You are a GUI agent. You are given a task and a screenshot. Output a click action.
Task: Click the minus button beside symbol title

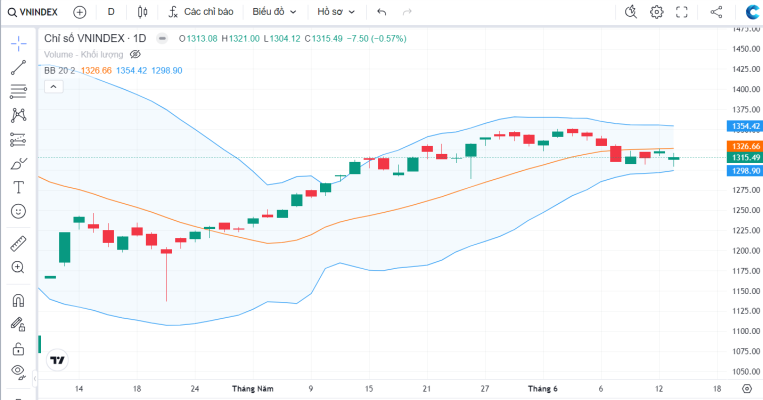[x=162, y=38]
